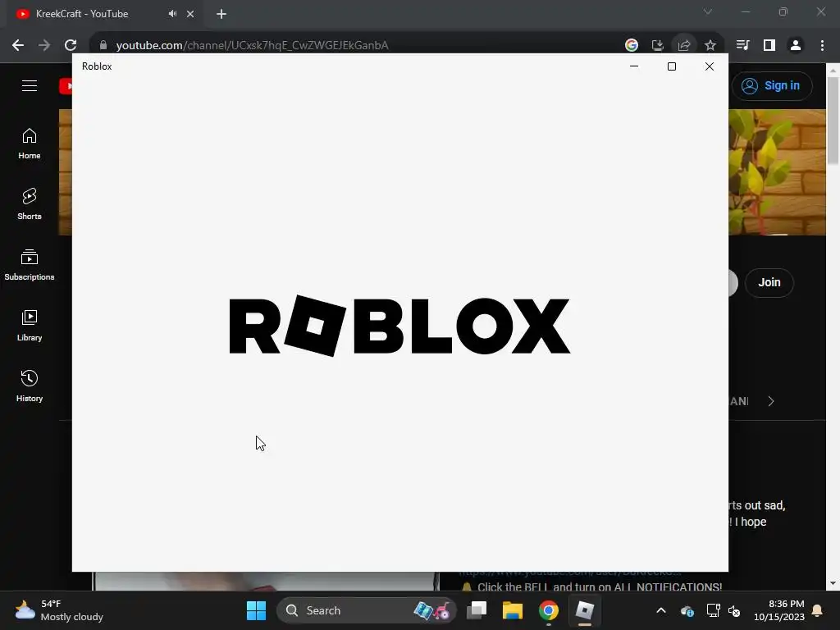Click the Roblox logo in the launcher

tap(399, 326)
